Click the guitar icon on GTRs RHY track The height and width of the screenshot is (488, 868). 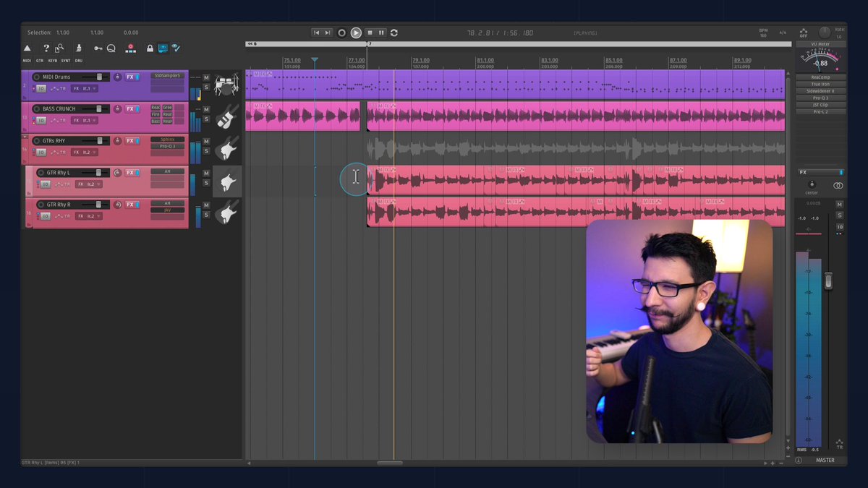pyautogui.click(x=227, y=148)
